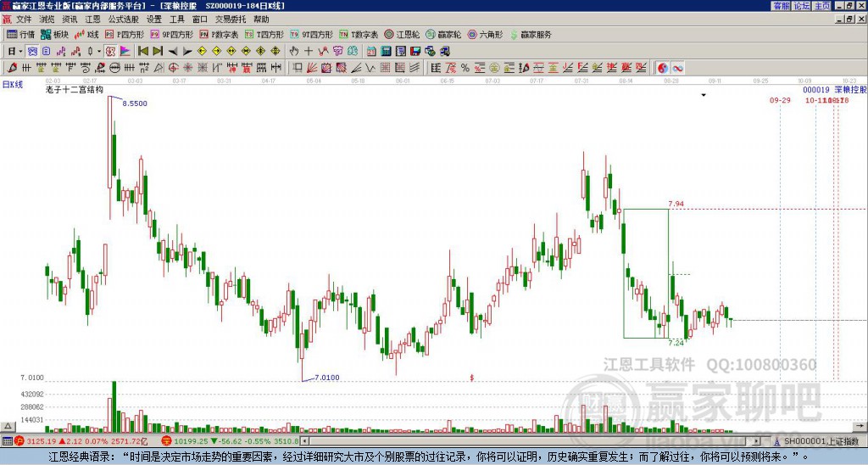Select the triangle ruler angle tool
Viewport: 868px width, 465px height.
pos(159,68)
